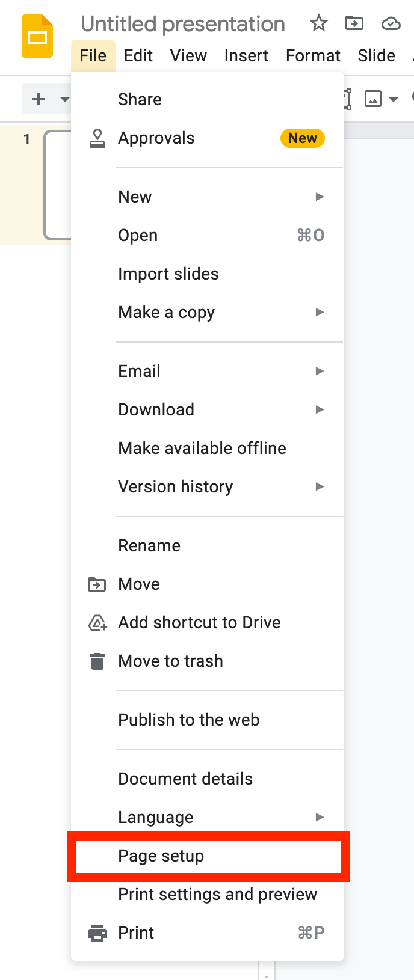Choose Publish to the web
The image size is (414, 980).
[188, 720]
